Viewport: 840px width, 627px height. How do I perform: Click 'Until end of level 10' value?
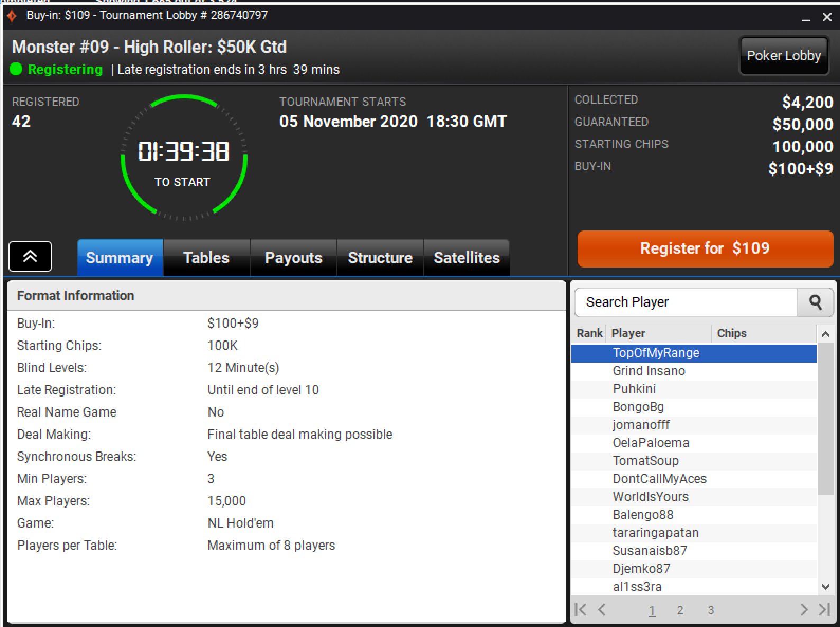tap(263, 390)
